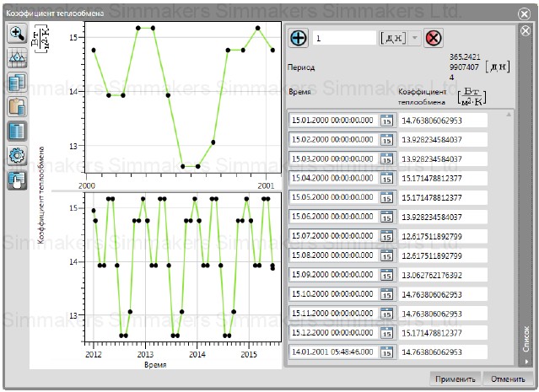Edit the date field 14.01.2001 05:48:46.000
This screenshot has height=392, width=539.
(333, 352)
